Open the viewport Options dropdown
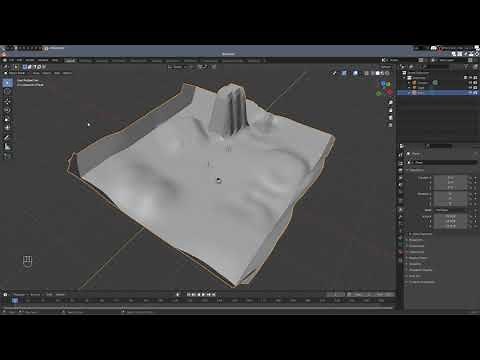This screenshot has height=360, width=480. click(x=386, y=67)
